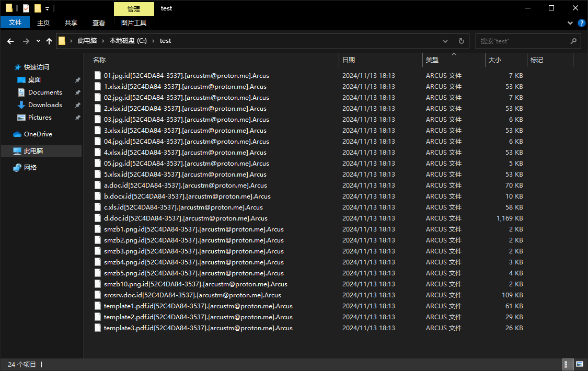Open the 图片工具 tab
The width and height of the screenshot is (588, 371).
pyautogui.click(x=134, y=22)
